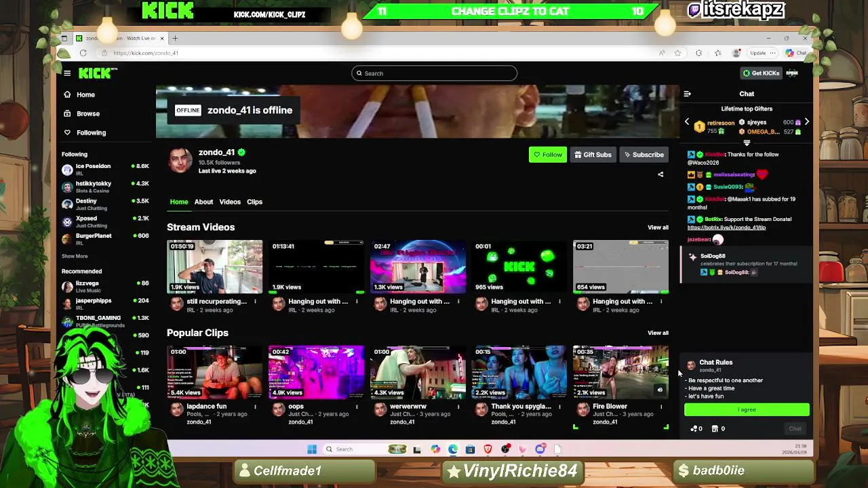Viewport: 868px width, 488px height.
Task: Open Discord from the taskbar
Action: 540,449
